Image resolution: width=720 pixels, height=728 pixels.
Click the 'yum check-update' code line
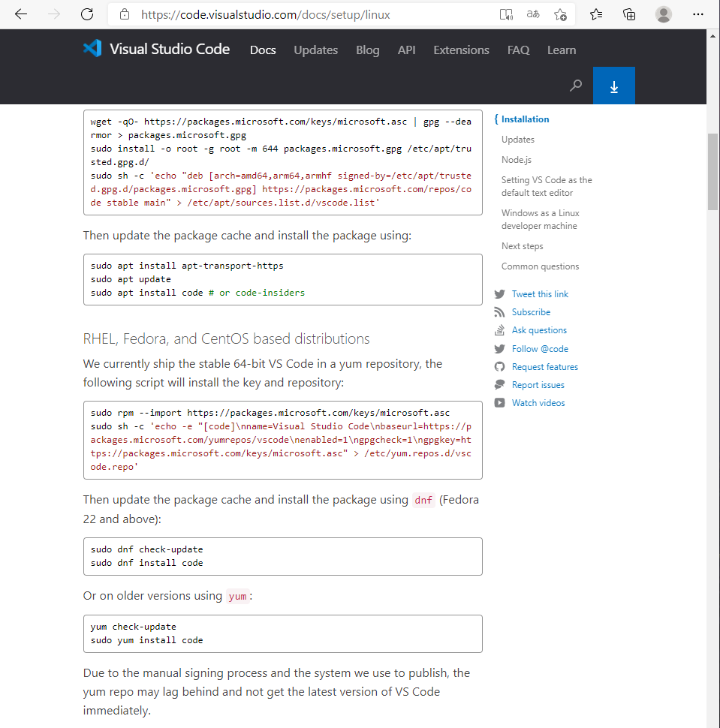click(134, 627)
